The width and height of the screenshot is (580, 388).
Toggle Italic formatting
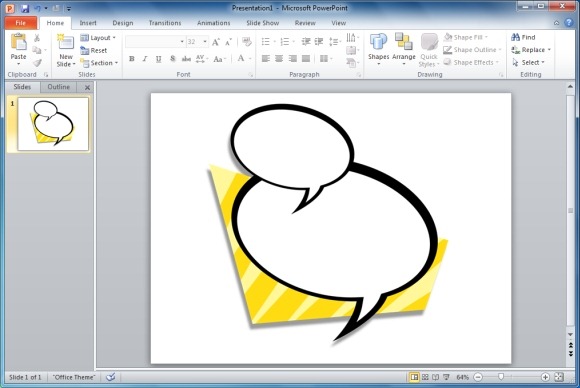pyautogui.click(x=145, y=59)
